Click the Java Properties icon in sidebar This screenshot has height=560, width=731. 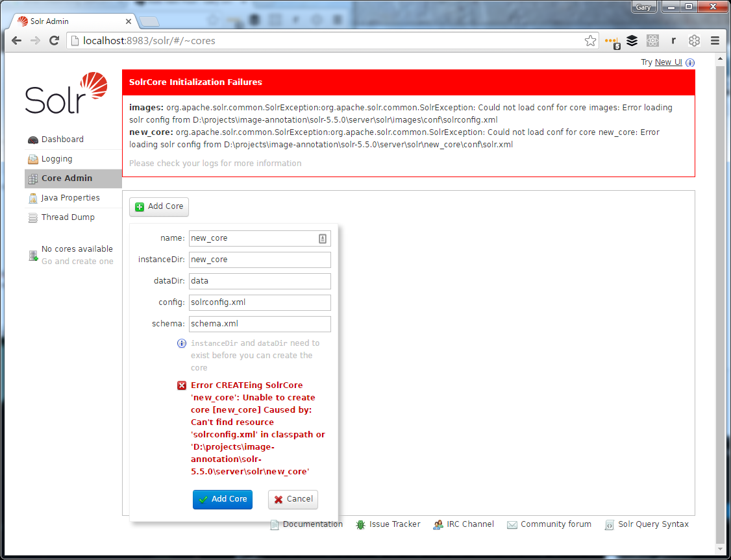click(x=32, y=198)
